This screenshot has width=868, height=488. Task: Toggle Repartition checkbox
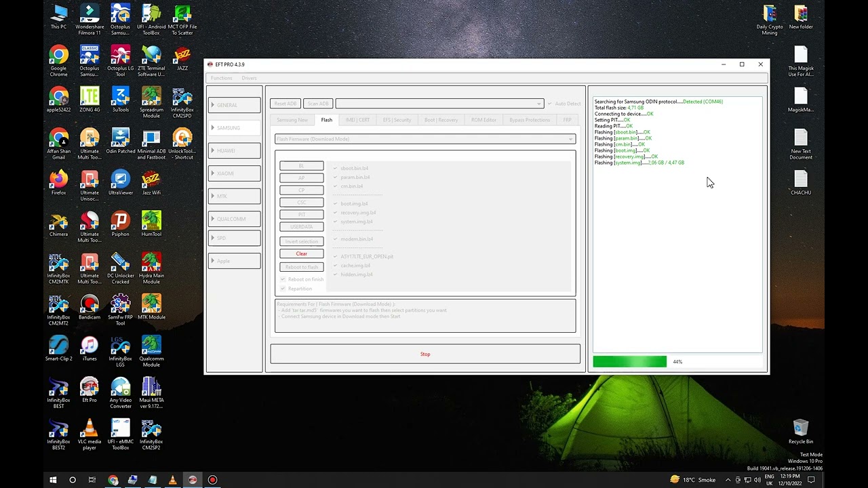283,288
